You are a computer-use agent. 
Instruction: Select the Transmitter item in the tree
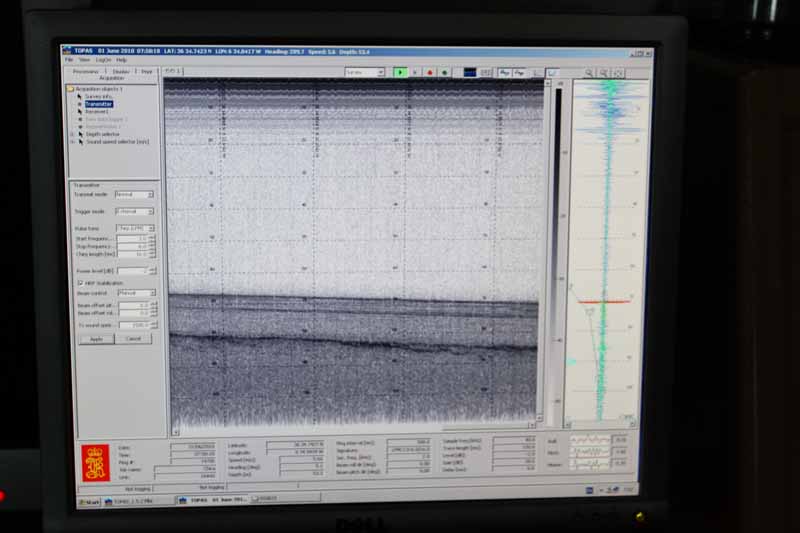[99, 104]
